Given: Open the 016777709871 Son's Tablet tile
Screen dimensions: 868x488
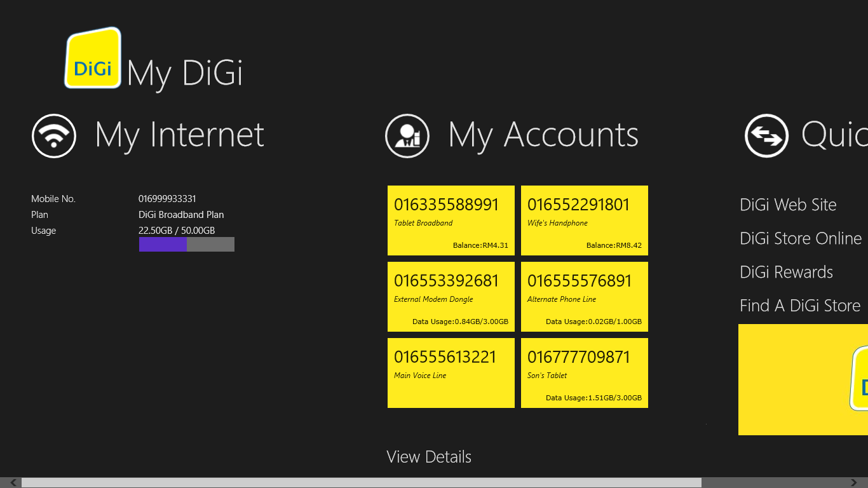Looking at the screenshot, I should 585,373.
